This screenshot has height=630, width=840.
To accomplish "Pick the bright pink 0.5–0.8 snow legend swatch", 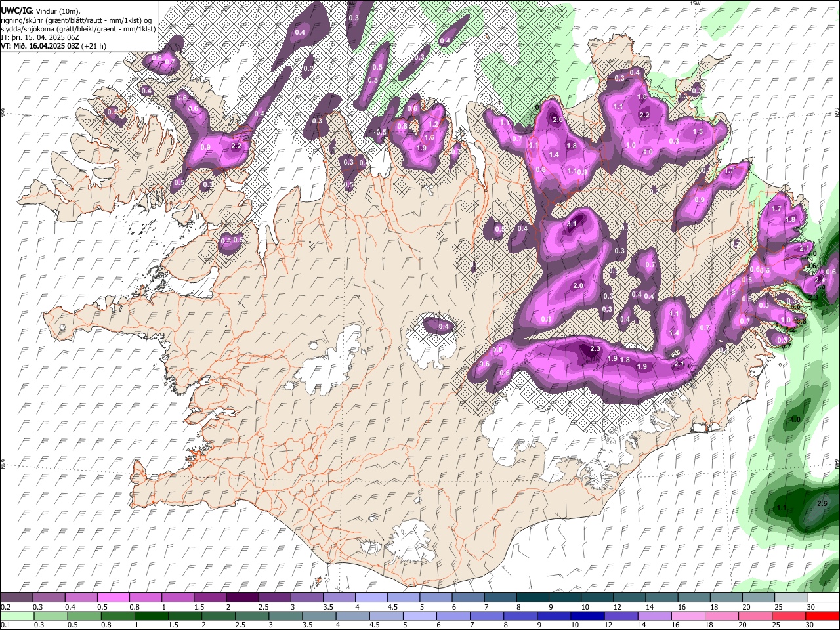I will click(x=113, y=598).
